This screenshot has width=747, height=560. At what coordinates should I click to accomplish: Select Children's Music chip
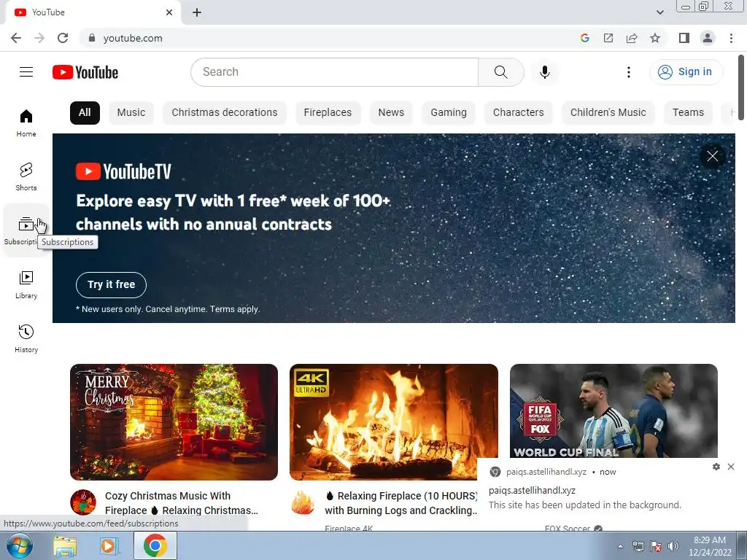pos(608,113)
